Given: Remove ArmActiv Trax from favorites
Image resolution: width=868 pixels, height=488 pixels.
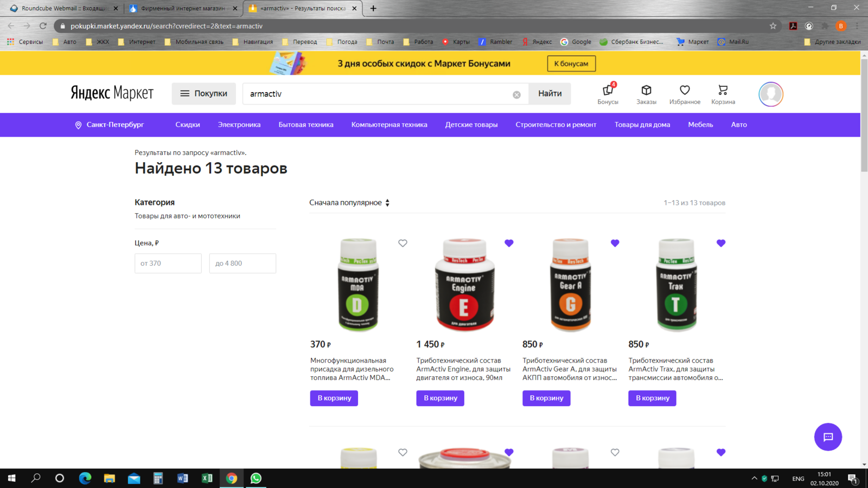Looking at the screenshot, I should (721, 243).
